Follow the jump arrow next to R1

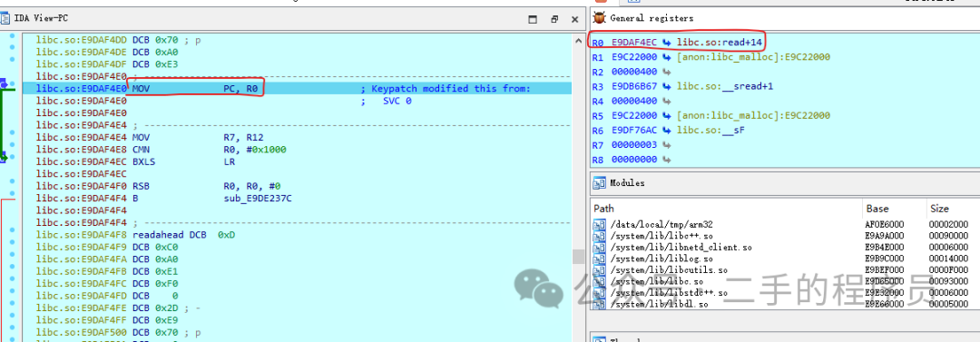pyautogui.click(x=667, y=57)
